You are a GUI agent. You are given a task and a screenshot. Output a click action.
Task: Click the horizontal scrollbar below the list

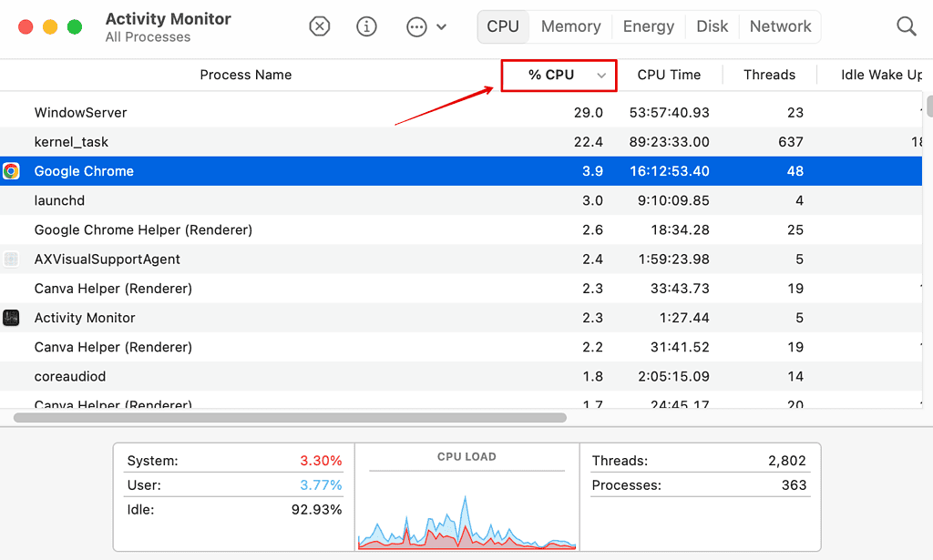coord(287,417)
